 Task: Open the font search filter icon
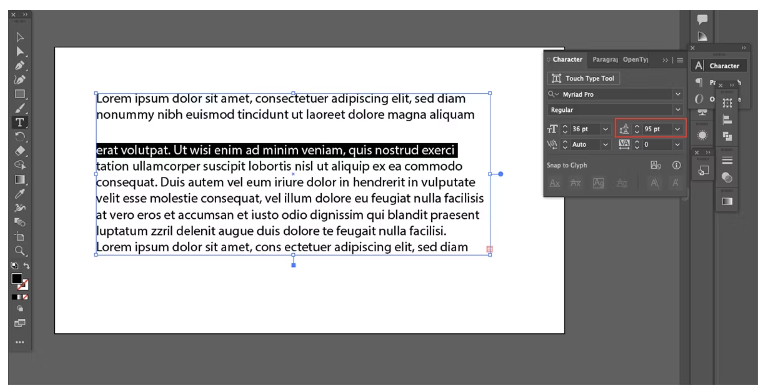point(553,94)
